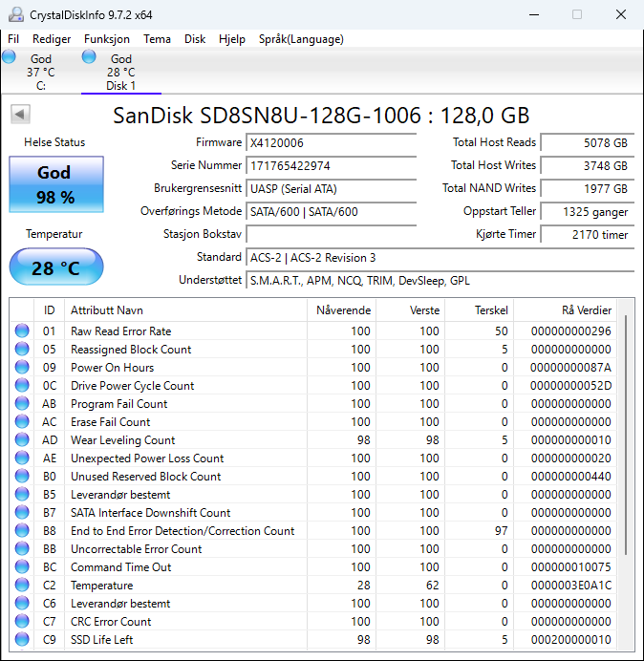The image size is (644, 661).
Task: Open the Funksjon menu
Action: pos(107,39)
